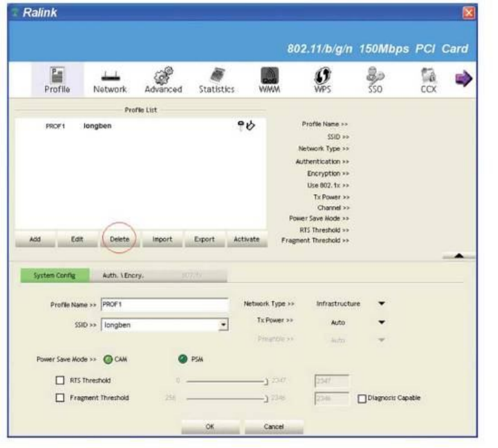Click the Activate profile button

[x=247, y=239]
